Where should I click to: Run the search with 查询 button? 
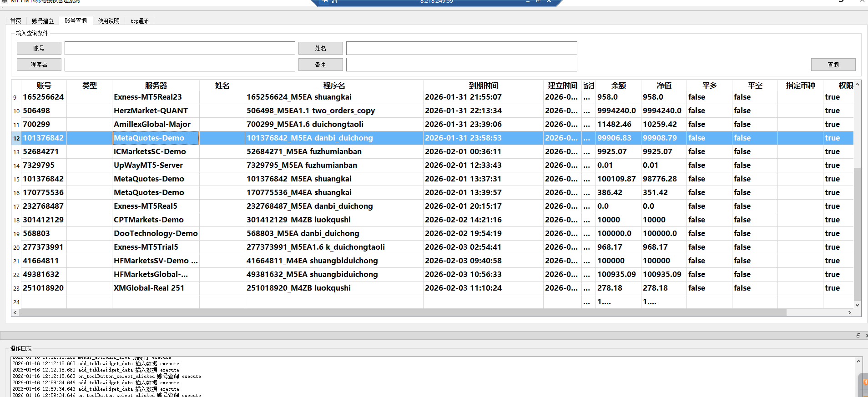coord(833,65)
